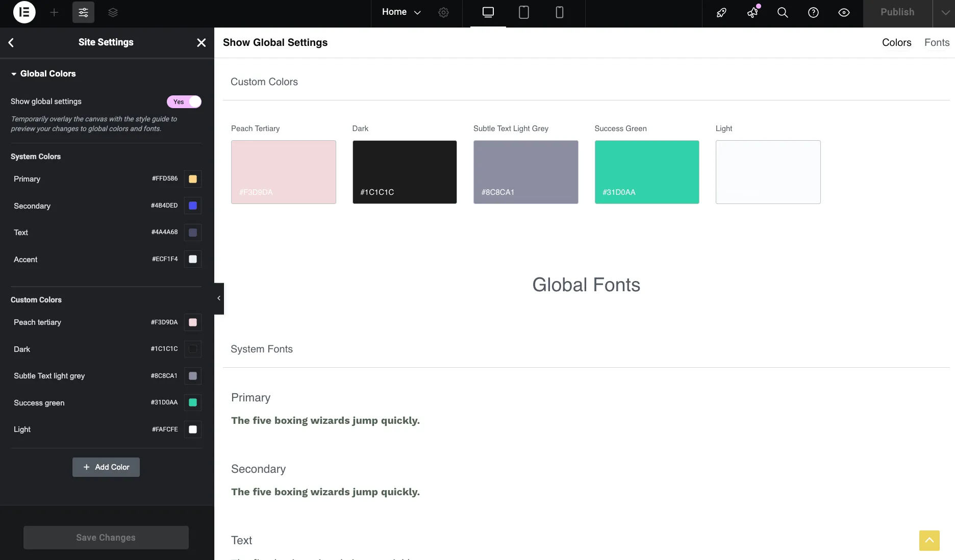Select desktop preview mode
The height and width of the screenshot is (560, 955).
click(488, 12)
